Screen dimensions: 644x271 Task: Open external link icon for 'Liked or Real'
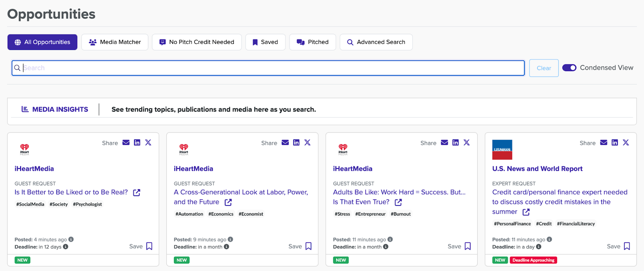coord(137,193)
